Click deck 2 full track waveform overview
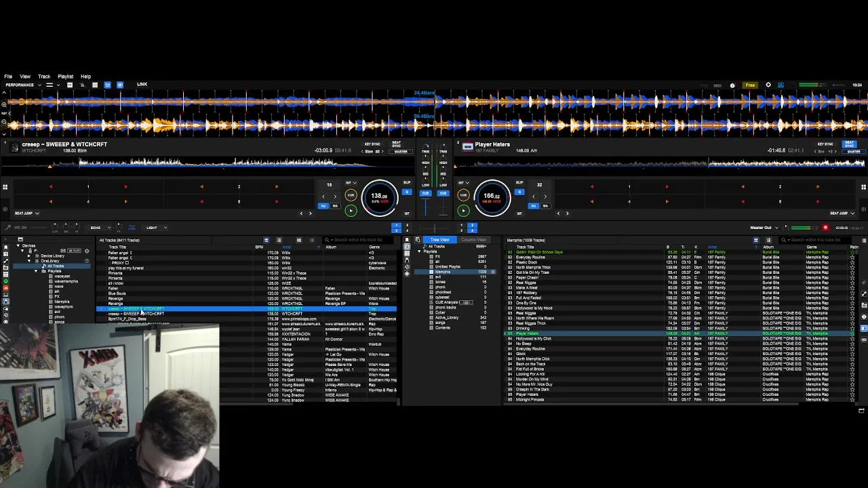 (660, 163)
